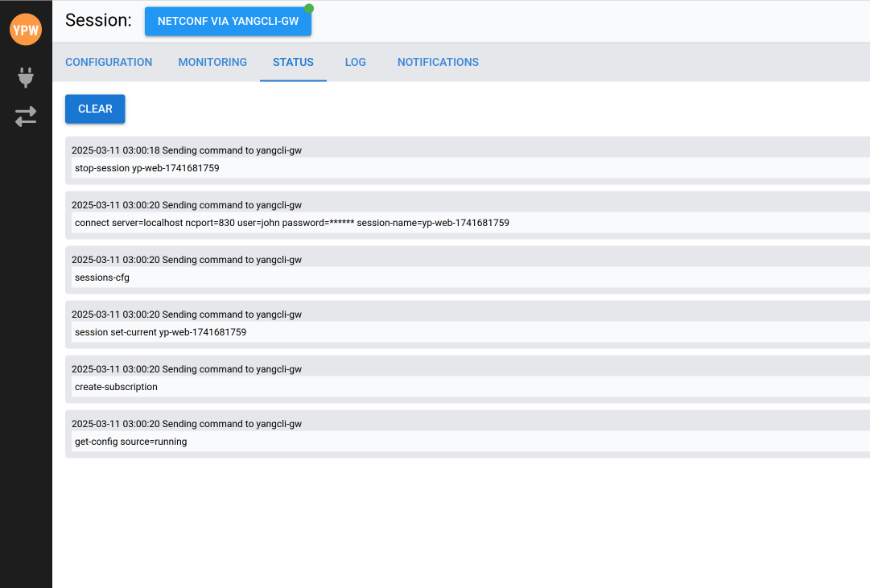This screenshot has height=588, width=870.
Task: Select the Status tab
Action: tap(293, 62)
